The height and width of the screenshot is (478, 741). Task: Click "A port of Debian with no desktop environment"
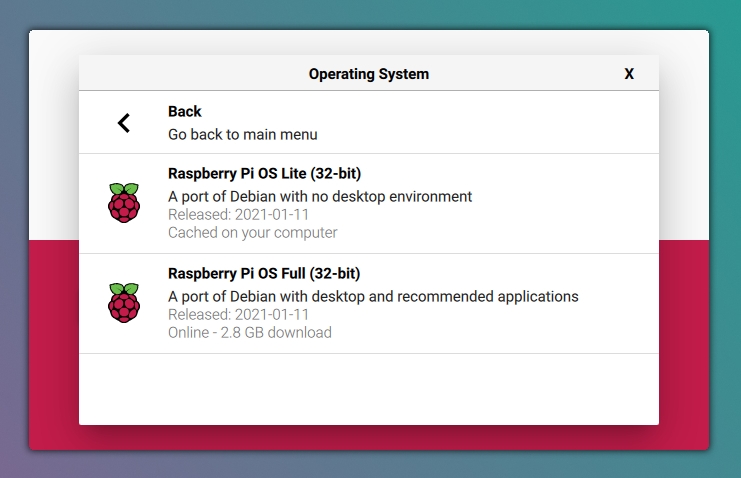320,196
